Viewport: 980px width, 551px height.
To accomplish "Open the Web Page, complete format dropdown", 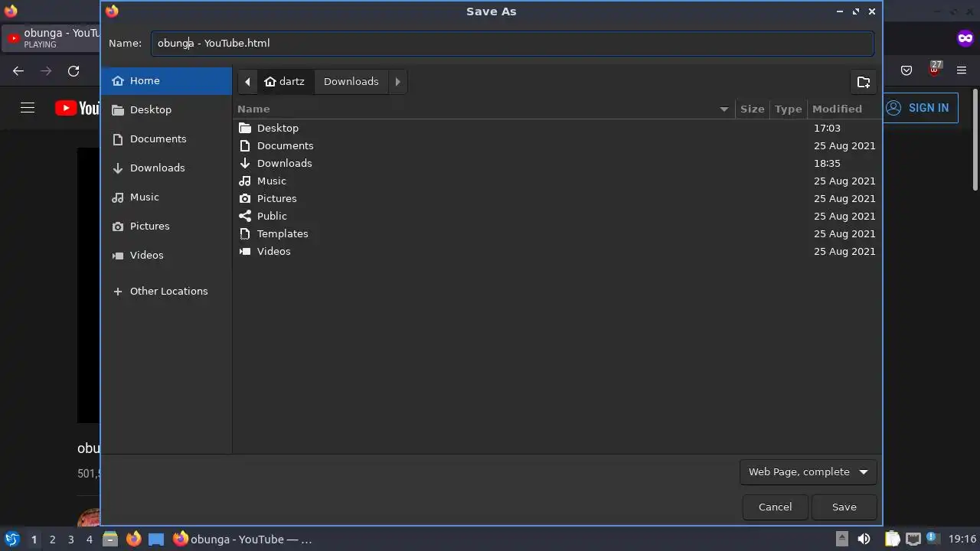I will pos(808,471).
